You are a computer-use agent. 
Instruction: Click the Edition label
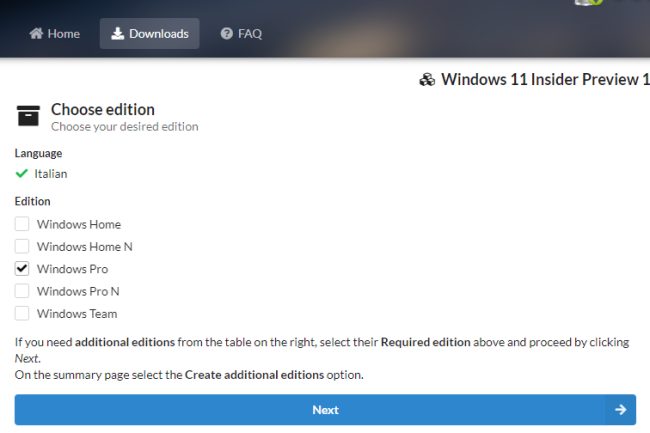pos(33,201)
